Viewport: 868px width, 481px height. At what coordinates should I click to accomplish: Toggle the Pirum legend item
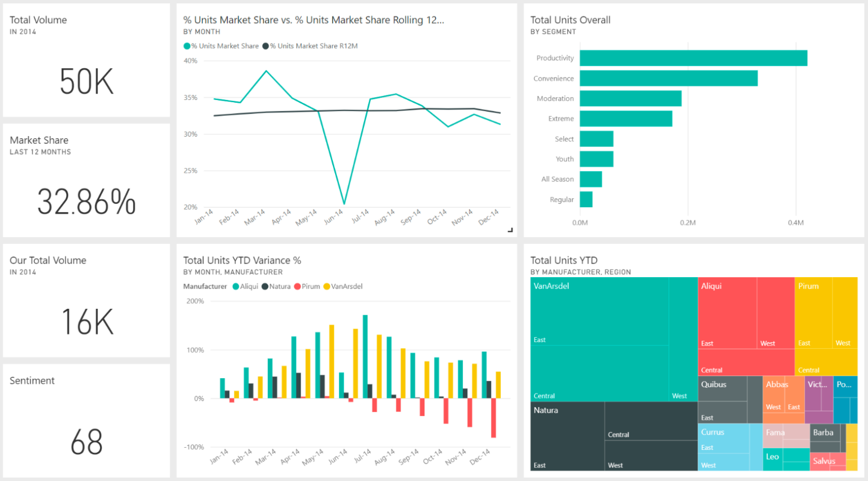(307, 286)
